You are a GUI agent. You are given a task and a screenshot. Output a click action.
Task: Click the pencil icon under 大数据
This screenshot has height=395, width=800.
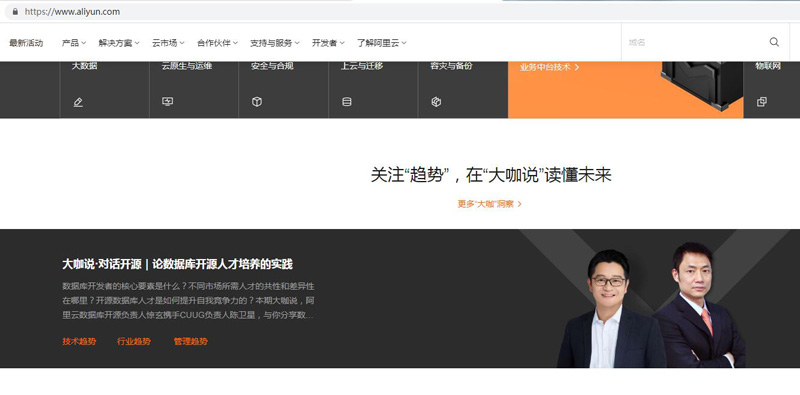click(78, 102)
